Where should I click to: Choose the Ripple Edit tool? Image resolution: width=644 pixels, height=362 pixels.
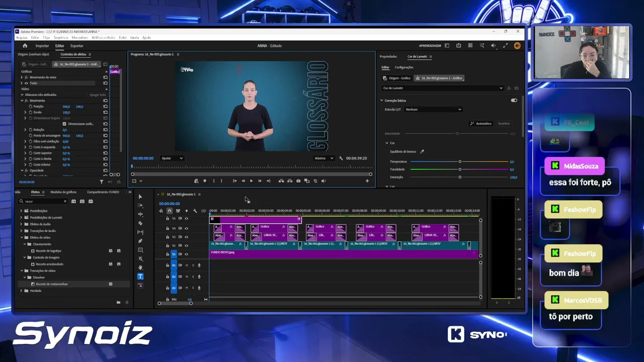point(140,214)
